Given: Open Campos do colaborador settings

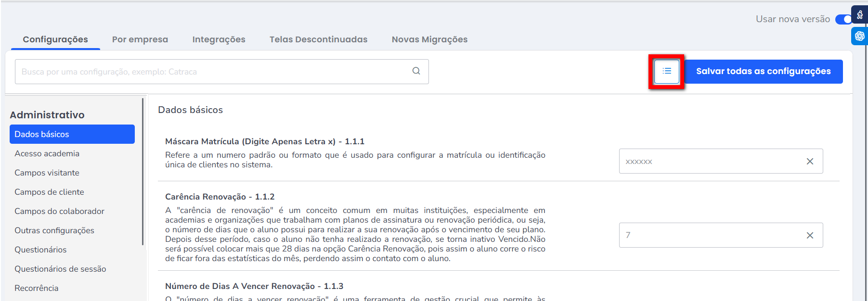Looking at the screenshot, I should coord(59,211).
